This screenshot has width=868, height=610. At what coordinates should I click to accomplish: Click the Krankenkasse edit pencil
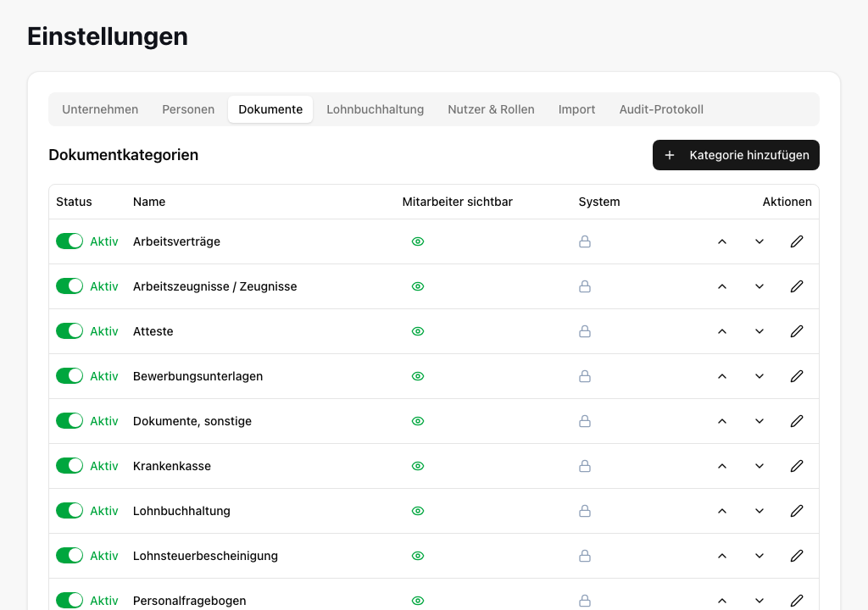point(797,466)
